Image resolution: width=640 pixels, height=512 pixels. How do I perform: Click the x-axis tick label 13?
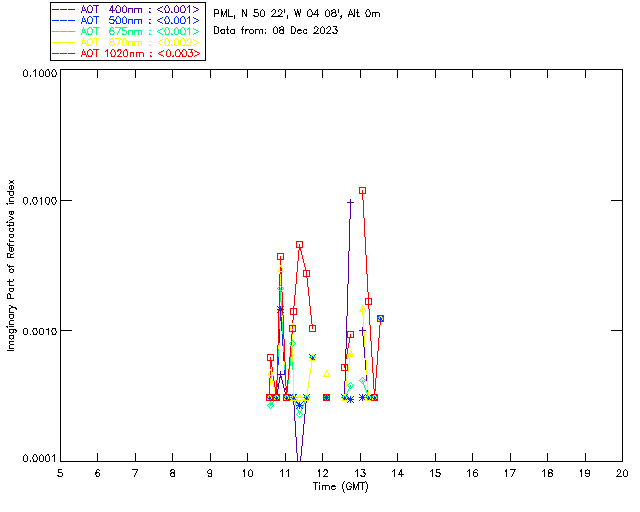click(x=360, y=473)
